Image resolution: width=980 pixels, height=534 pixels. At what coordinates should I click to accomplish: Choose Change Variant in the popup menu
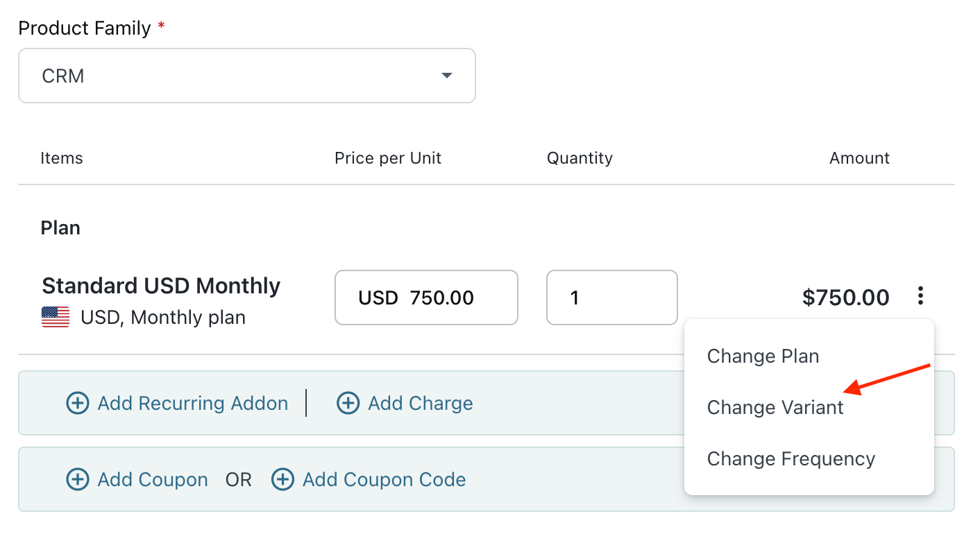point(775,408)
